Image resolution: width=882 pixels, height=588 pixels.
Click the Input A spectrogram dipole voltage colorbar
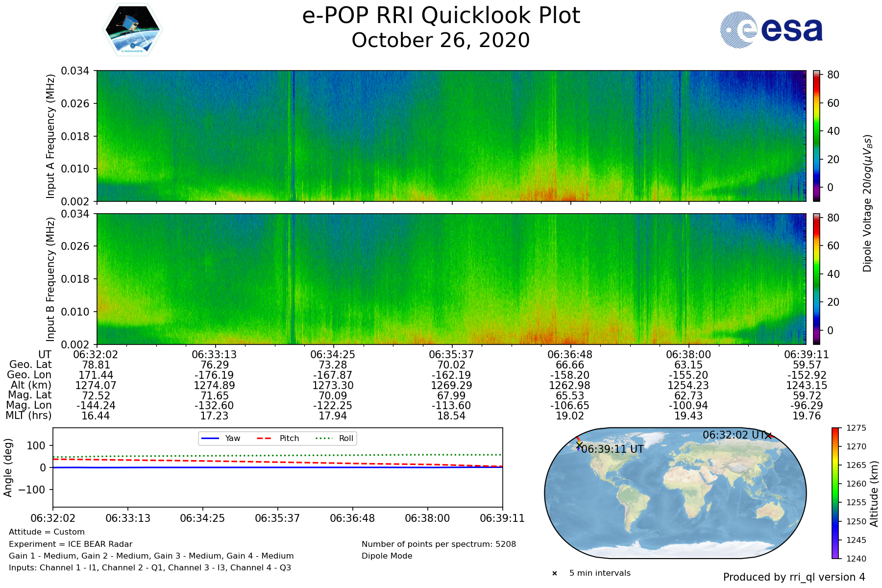[x=816, y=136]
